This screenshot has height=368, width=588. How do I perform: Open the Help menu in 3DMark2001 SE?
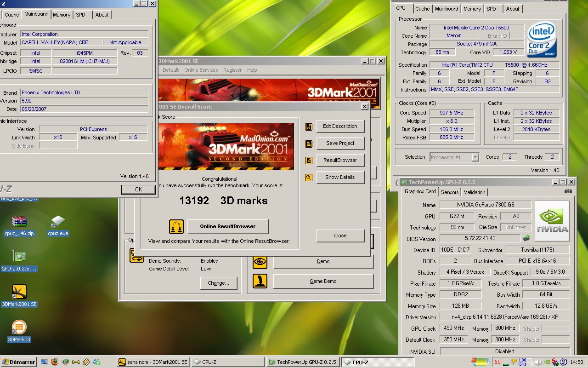coord(252,70)
